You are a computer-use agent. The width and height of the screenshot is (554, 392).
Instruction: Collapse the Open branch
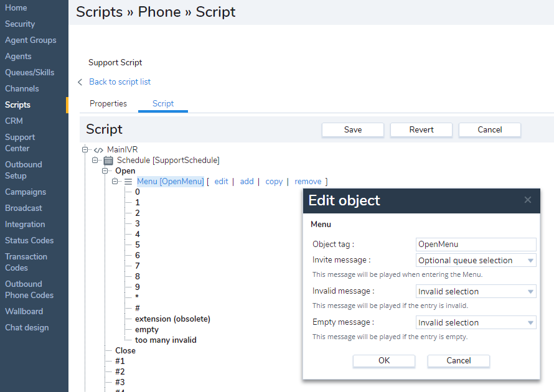105,170
